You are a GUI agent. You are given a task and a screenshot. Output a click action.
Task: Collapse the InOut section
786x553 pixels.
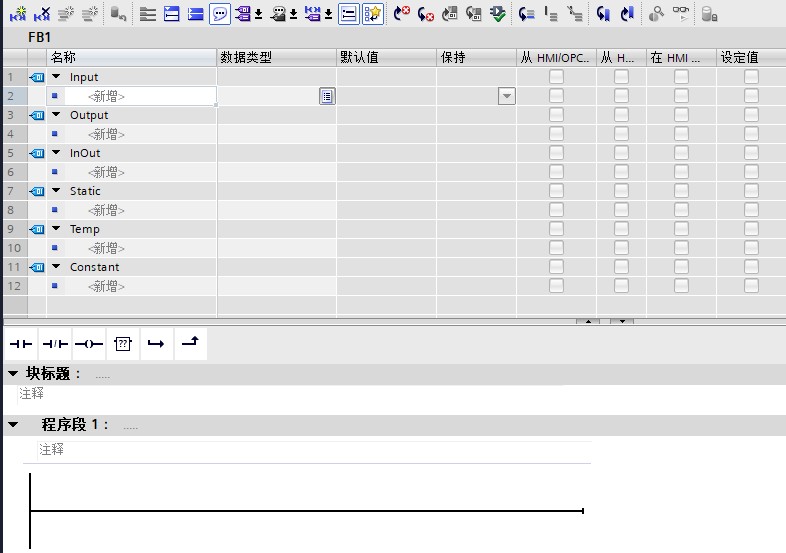coord(56,153)
